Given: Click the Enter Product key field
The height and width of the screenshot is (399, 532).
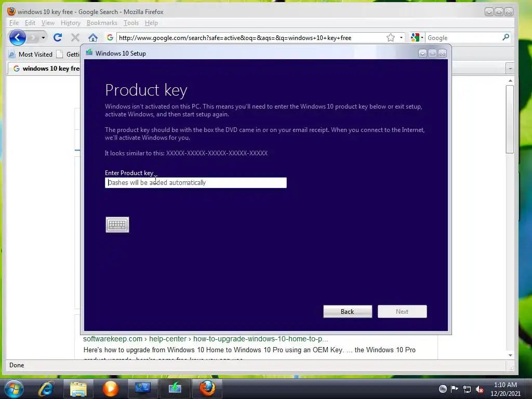Looking at the screenshot, I should click(196, 182).
